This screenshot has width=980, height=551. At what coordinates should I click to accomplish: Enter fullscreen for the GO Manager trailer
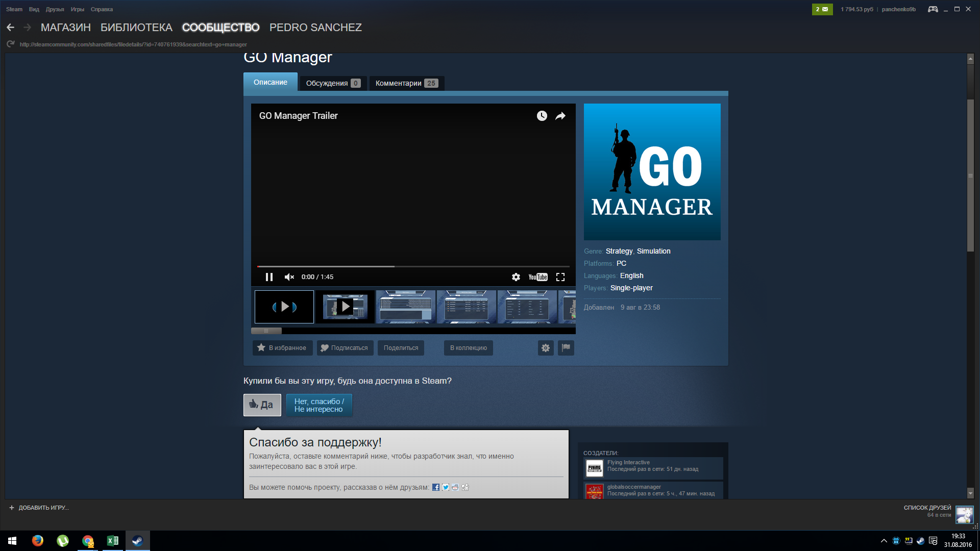[x=560, y=277]
